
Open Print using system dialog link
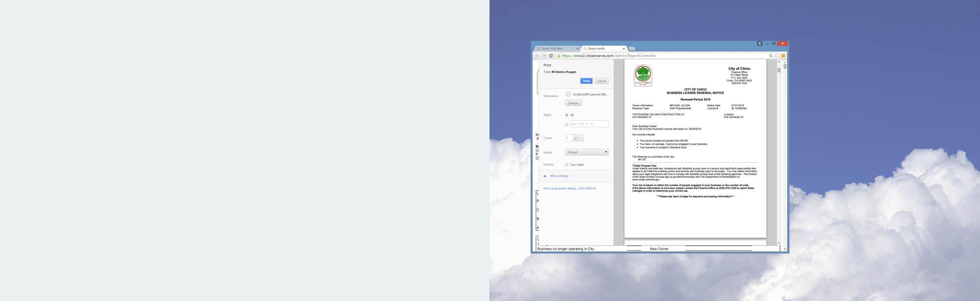coord(569,189)
